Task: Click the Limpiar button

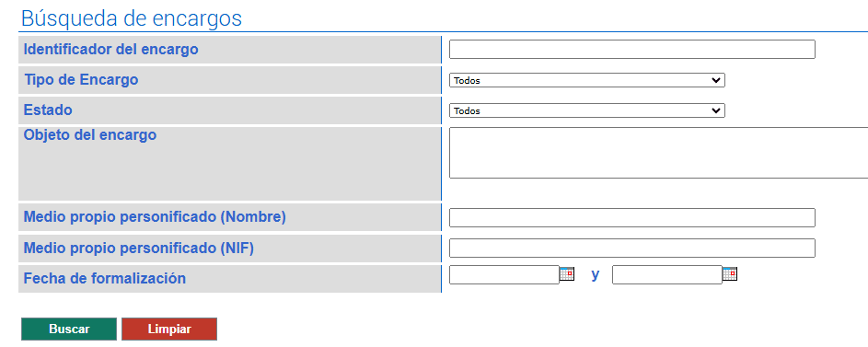Action: click(169, 329)
